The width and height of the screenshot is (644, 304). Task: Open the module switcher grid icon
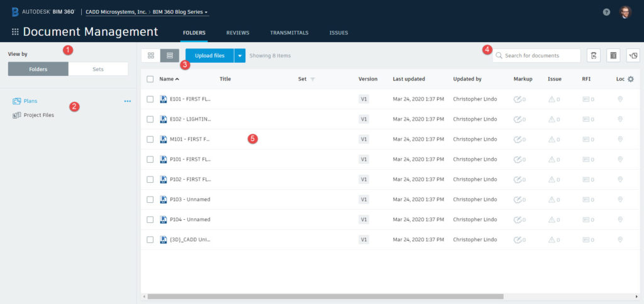pos(15,32)
